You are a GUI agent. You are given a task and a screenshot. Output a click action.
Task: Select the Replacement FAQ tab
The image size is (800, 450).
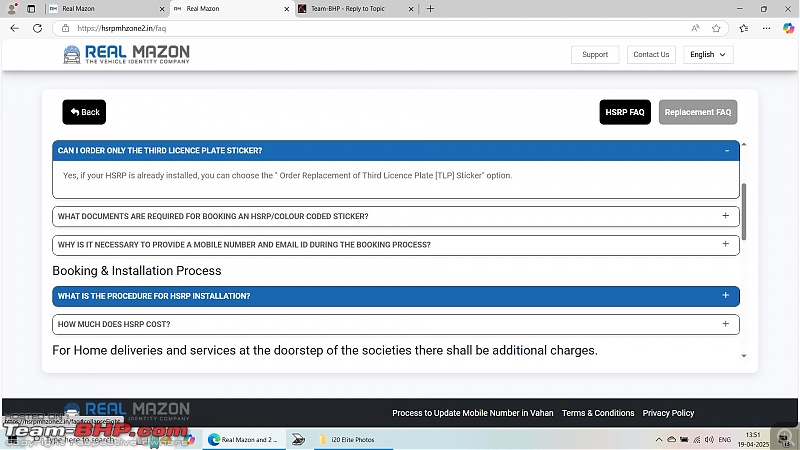(698, 112)
